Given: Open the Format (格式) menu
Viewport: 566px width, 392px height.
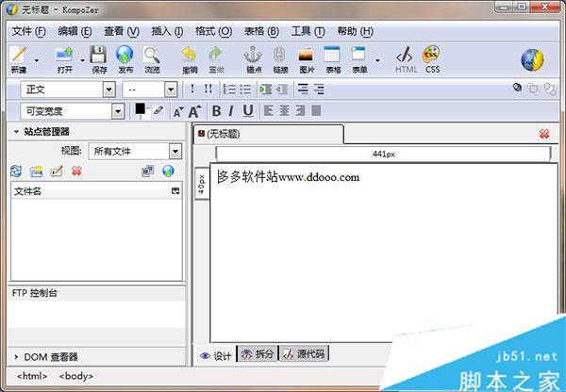Looking at the screenshot, I should [213, 31].
